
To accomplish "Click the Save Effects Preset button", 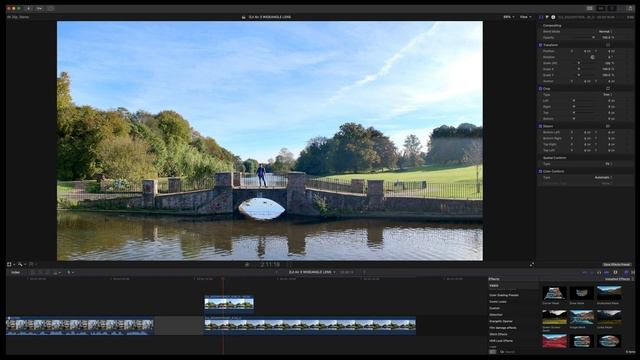I will coord(616,264).
